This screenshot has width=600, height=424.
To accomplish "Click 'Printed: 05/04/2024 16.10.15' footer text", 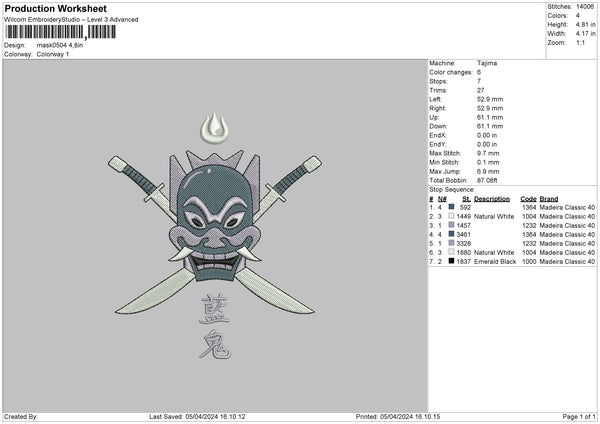I will click(x=398, y=416).
